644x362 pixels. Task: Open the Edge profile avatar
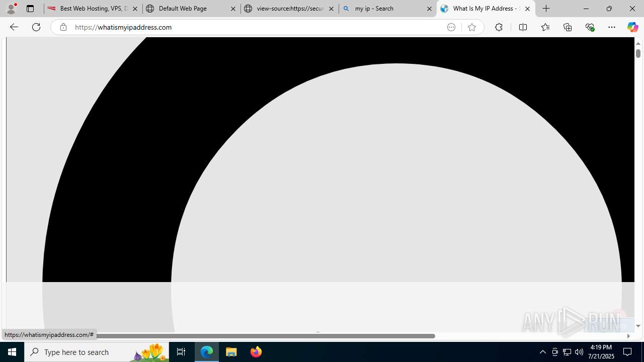(x=11, y=9)
